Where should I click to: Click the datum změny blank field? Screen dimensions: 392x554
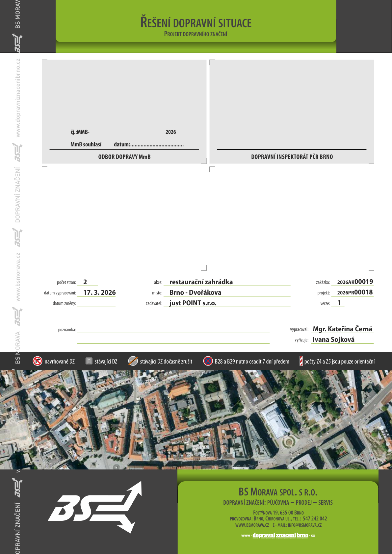96,303
